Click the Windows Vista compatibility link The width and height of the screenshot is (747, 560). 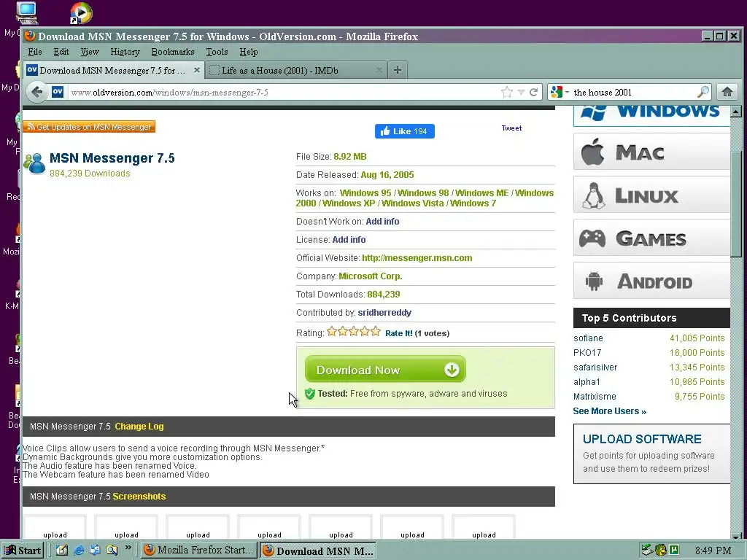[413, 203]
